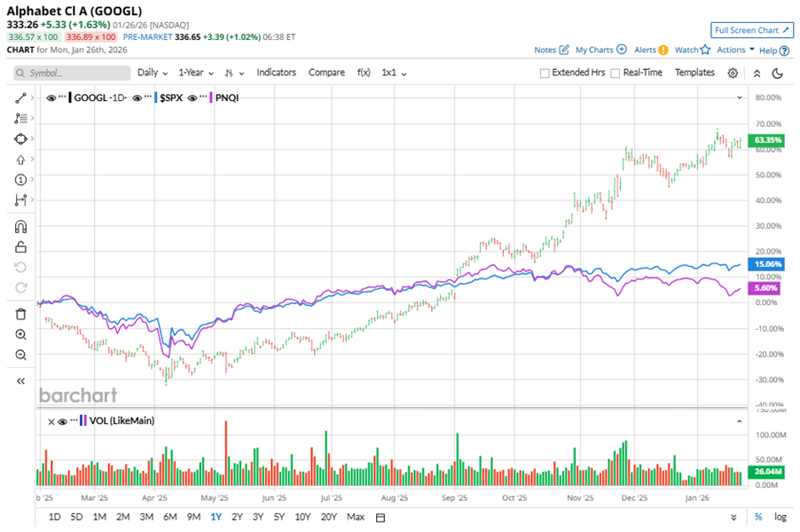Viewport: 800px width, 532px height.
Task: Select the trend line drawing tool
Action: point(21,98)
